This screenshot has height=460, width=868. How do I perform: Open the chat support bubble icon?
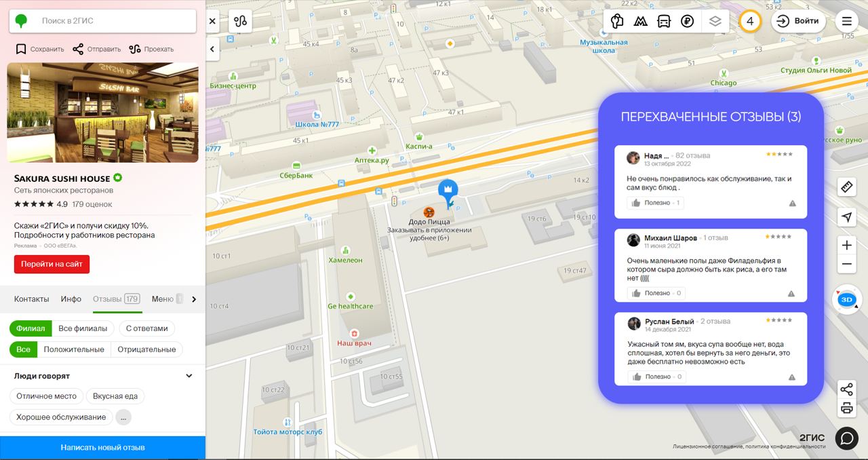[847, 438]
